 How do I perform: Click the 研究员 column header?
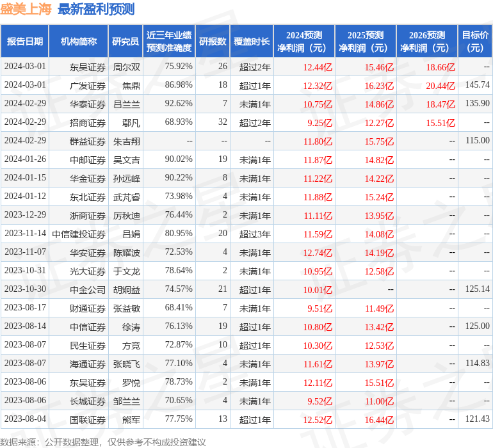125,41
